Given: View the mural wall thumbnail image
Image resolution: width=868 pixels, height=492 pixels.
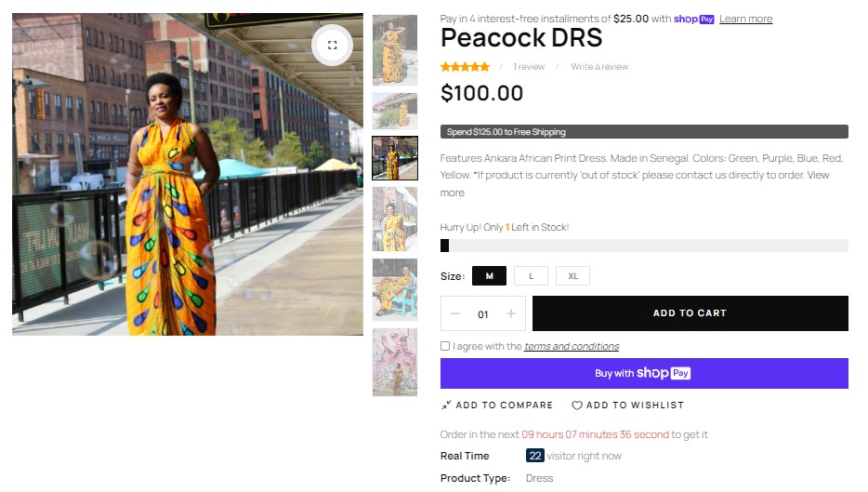Looking at the screenshot, I should [x=395, y=362].
